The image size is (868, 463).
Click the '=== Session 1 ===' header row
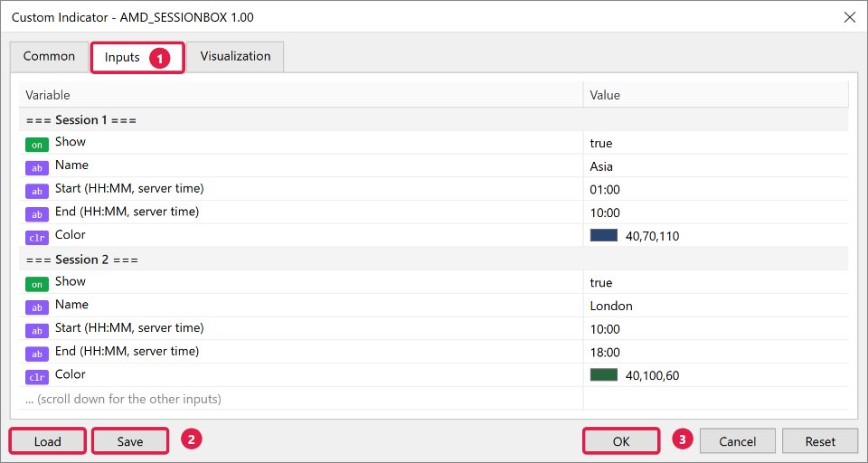(x=433, y=119)
